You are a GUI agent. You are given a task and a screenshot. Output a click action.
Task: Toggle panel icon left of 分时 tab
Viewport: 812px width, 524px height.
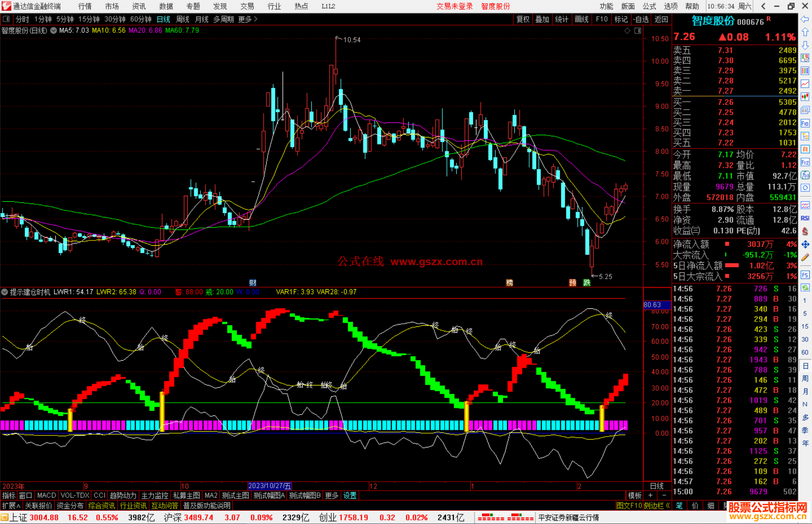coord(6,19)
